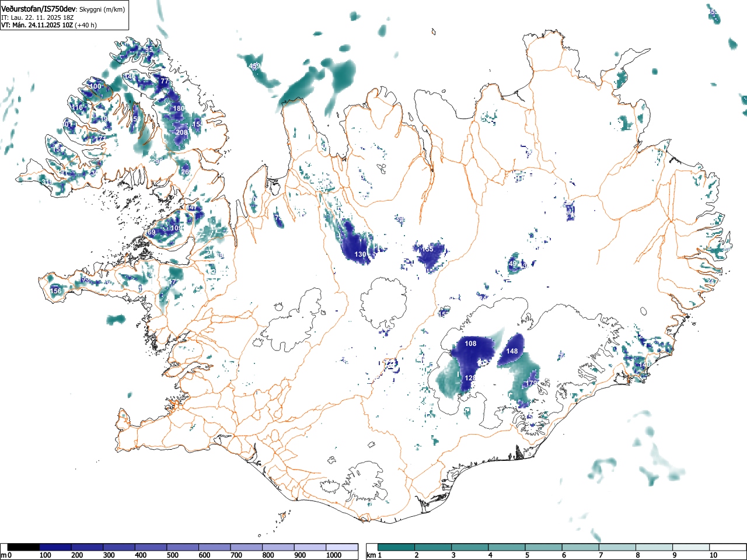747x560 pixels.
Task: Click the 140 value on southeast coast
Action: click(644, 365)
